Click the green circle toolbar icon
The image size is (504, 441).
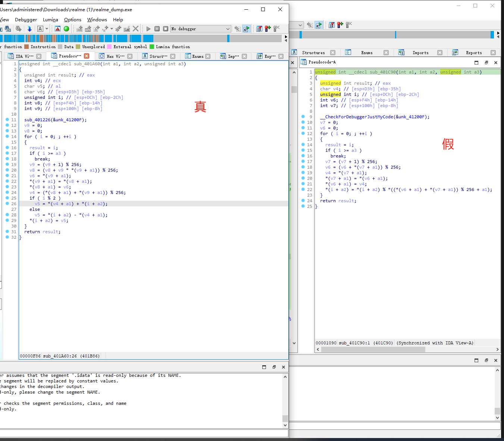coord(66,29)
